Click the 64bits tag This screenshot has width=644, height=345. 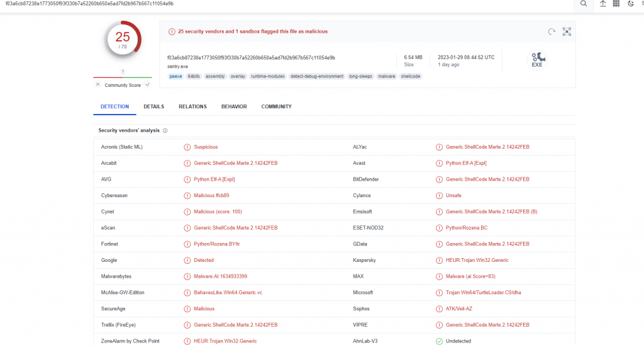pyautogui.click(x=194, y=76)
